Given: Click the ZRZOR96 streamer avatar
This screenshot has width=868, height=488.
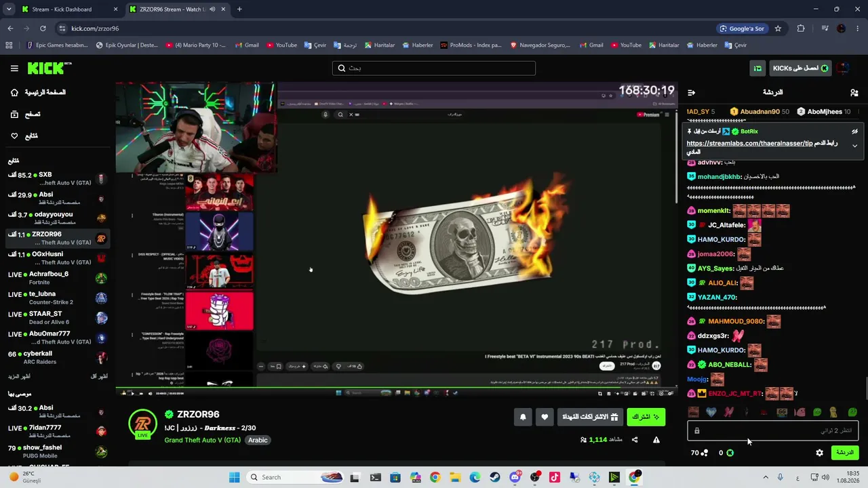Looking at the screenshot, I should click(142, 424).
